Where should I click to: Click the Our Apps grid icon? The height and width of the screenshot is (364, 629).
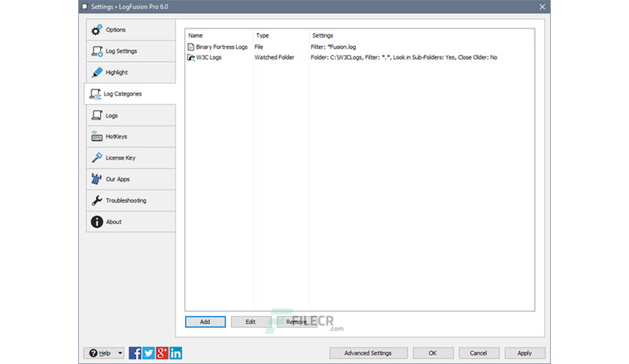96,179
